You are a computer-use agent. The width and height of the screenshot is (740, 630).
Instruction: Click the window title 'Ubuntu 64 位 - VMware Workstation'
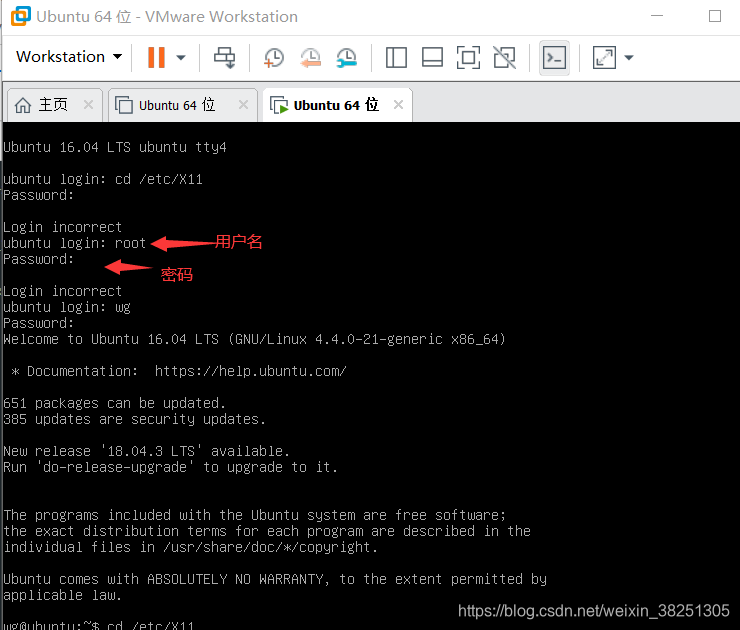click(167, 17)
